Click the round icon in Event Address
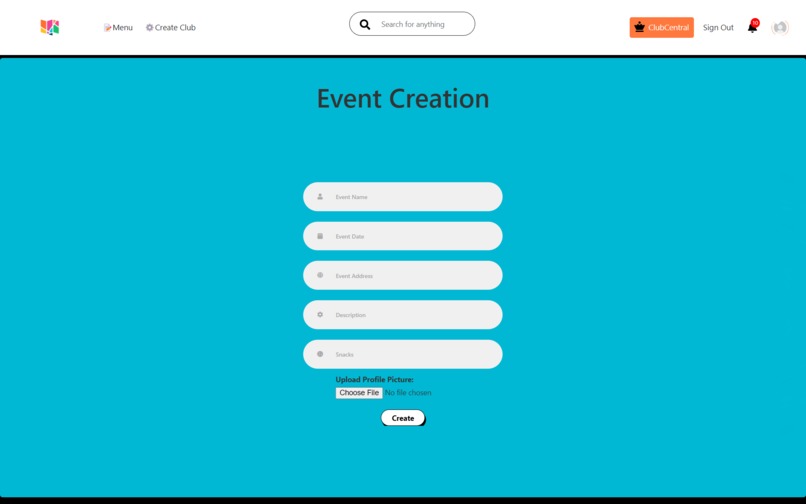Image resolution: width=806 pixels, height=504 pixels. (x=320, y=275)
